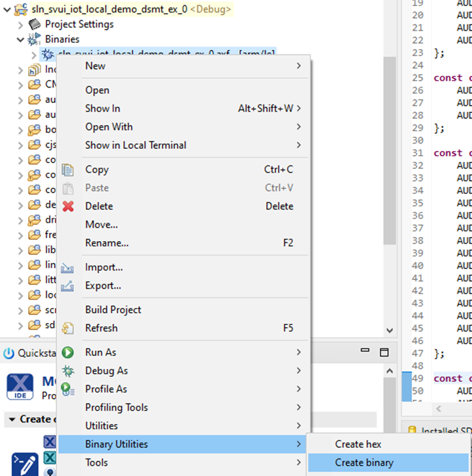Viewport: 472px width, 476px height.
Task: Click the red Delete X icon
Action: [68, 206]
